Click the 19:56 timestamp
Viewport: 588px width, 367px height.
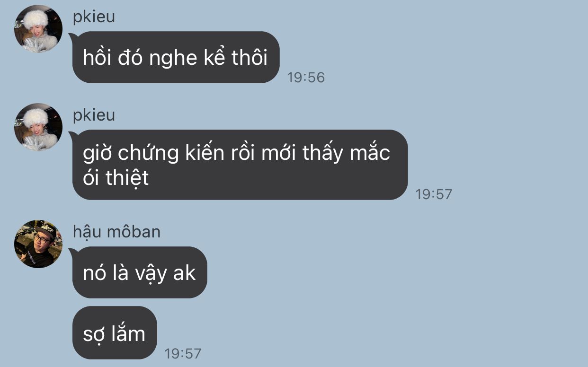tap(306, 77)
